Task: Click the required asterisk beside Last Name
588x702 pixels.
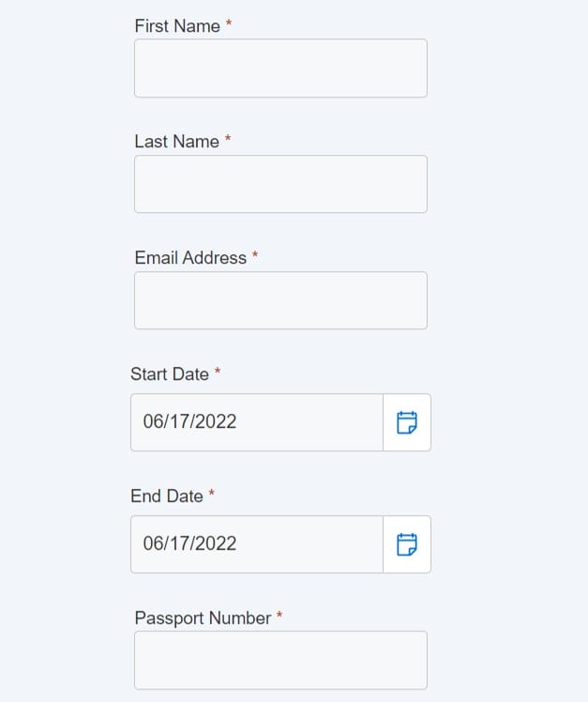Action: [227, 138]
